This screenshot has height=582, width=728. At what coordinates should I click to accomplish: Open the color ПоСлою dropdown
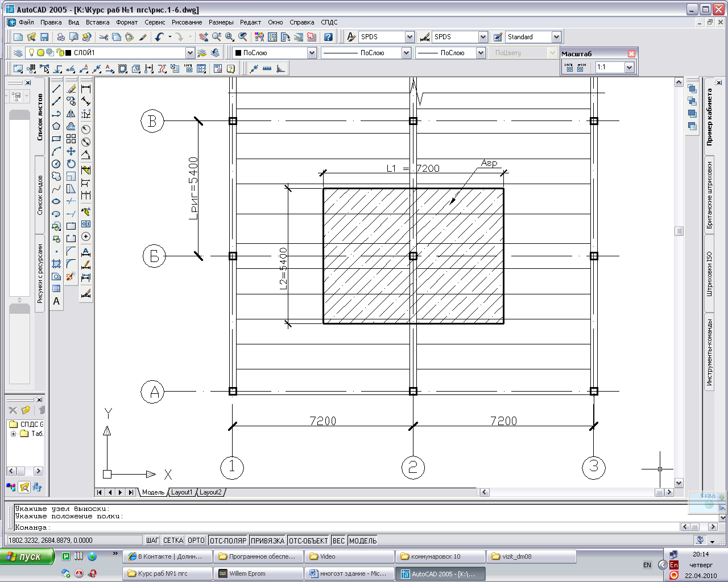click(312, 53)
